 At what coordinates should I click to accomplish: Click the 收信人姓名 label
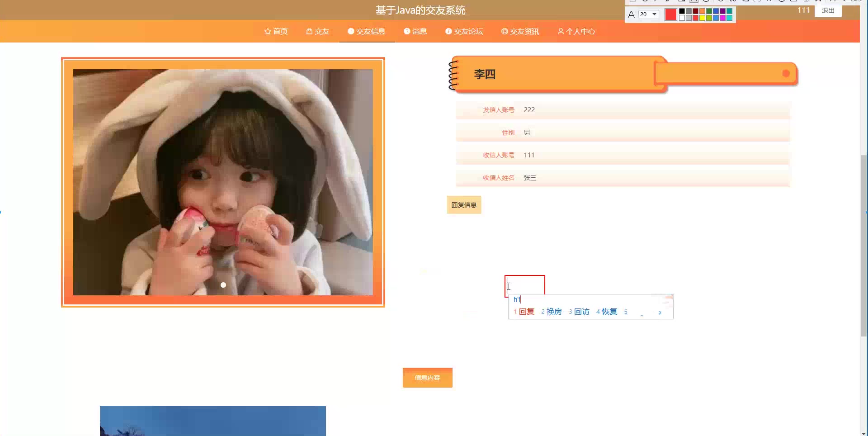coord(499,178)
